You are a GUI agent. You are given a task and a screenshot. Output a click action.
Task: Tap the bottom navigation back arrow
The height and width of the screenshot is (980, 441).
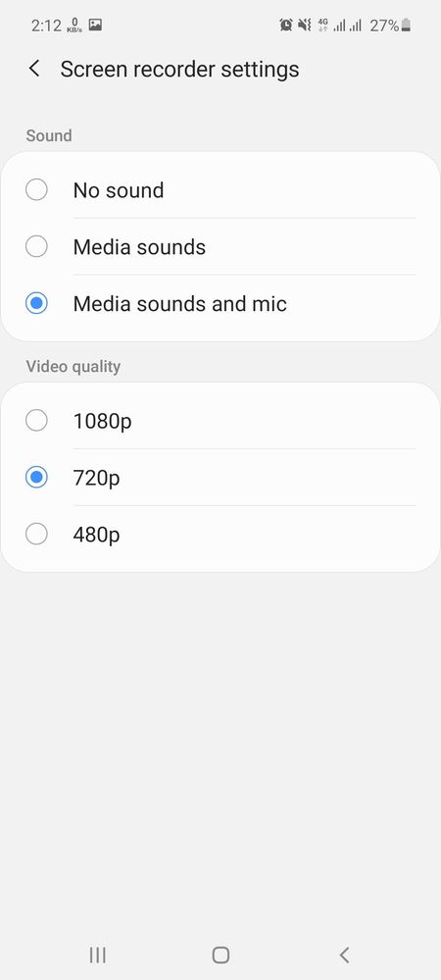pos(344,954)
